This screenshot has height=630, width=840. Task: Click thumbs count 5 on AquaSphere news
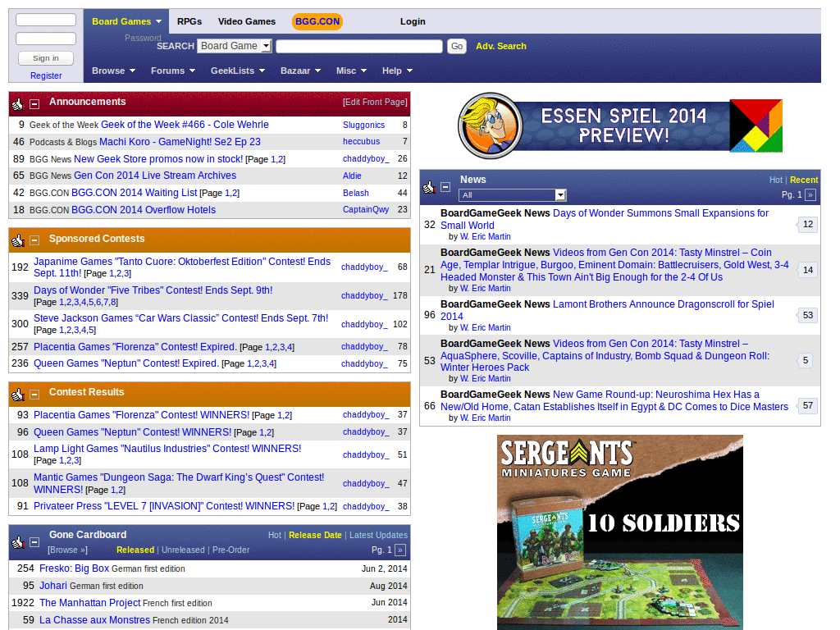806,361
